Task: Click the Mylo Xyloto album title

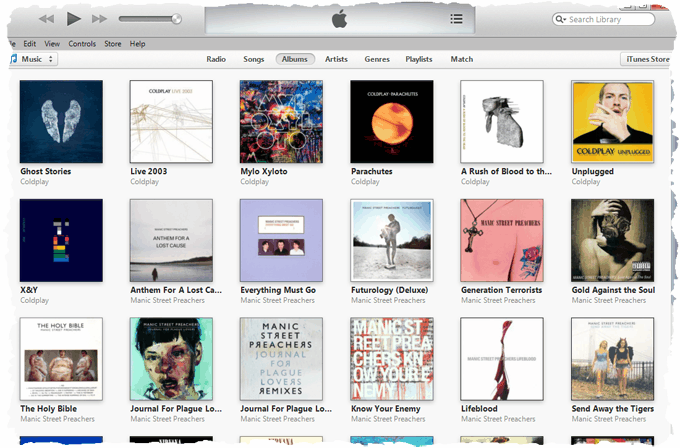Action: (x=264, y=171)
